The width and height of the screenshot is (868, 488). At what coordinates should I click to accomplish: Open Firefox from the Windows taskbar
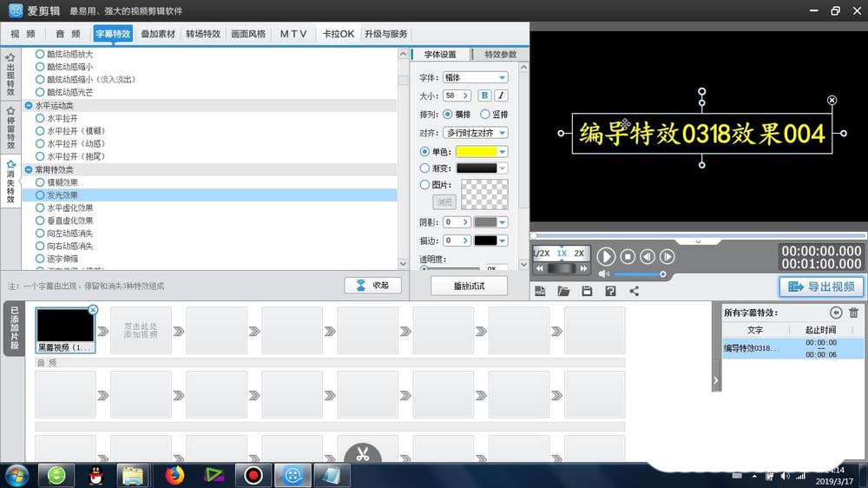pyautogui.click(x=175, y=475)
